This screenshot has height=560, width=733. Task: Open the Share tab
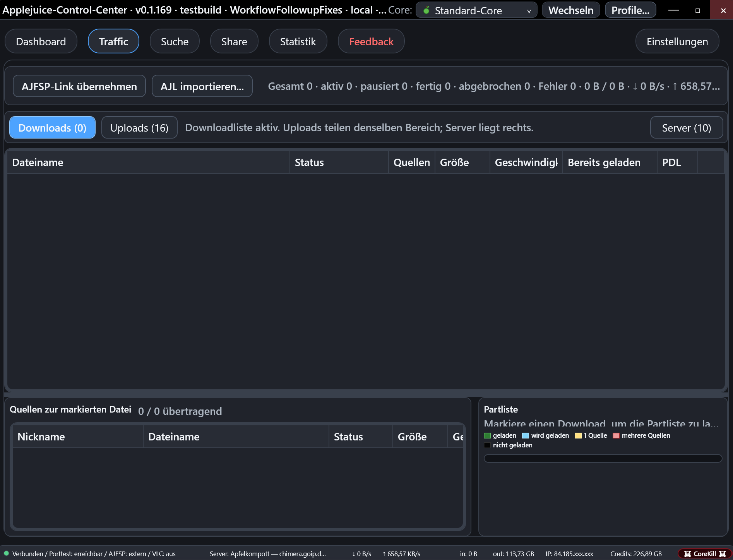point(234,41)
